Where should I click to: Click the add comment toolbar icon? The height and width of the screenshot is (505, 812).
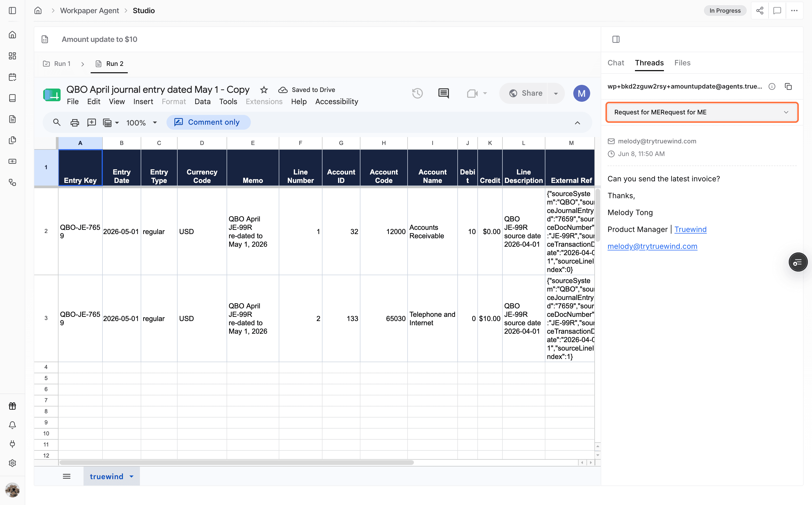[91, 123]
